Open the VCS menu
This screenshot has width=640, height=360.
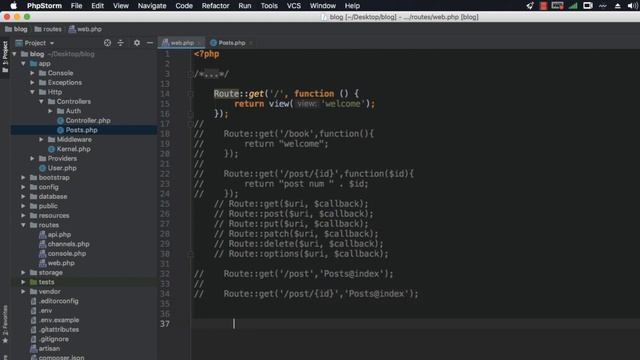[293, 6]
